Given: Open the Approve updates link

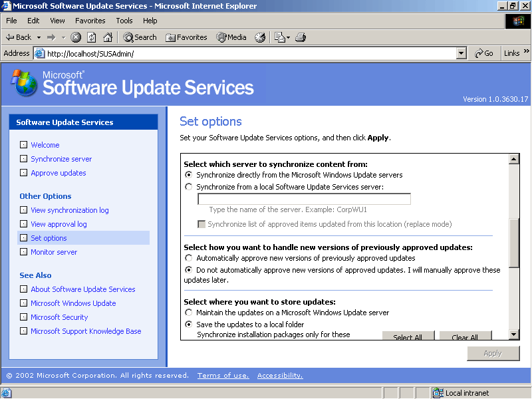Looking at the screenshot, I should (x=59, y=173).
